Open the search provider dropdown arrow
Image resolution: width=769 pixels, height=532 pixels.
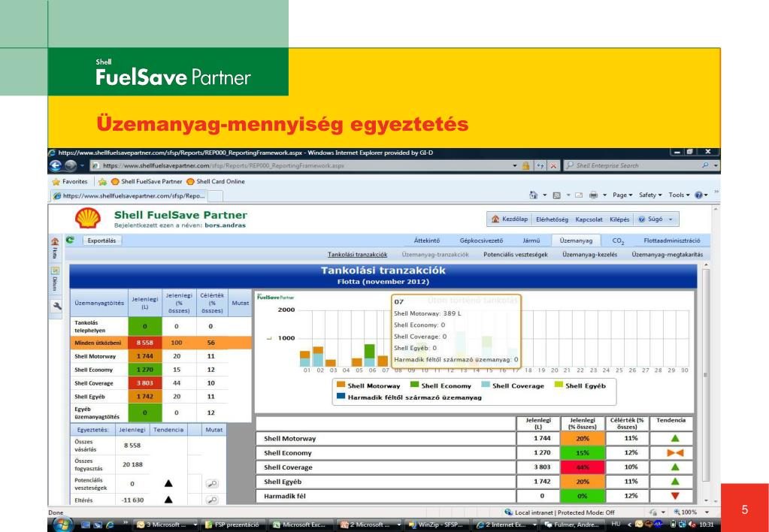(x=716, y=166)
